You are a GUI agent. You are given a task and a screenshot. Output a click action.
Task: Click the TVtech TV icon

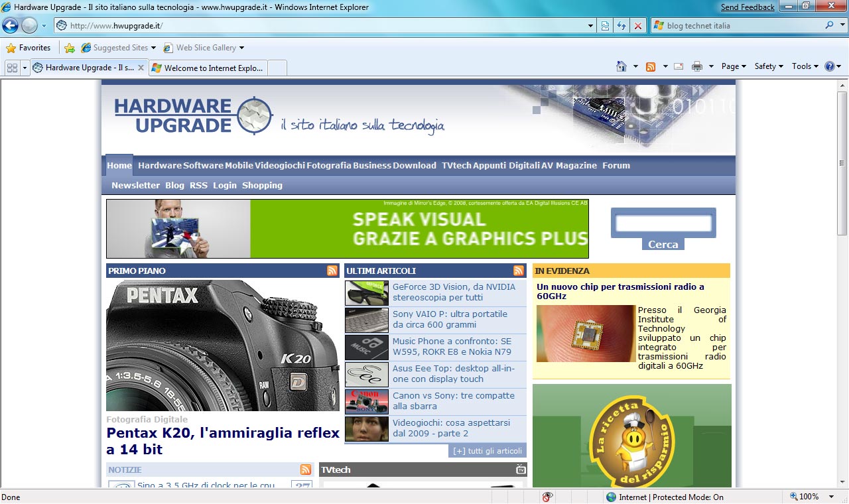pos(521,470)
